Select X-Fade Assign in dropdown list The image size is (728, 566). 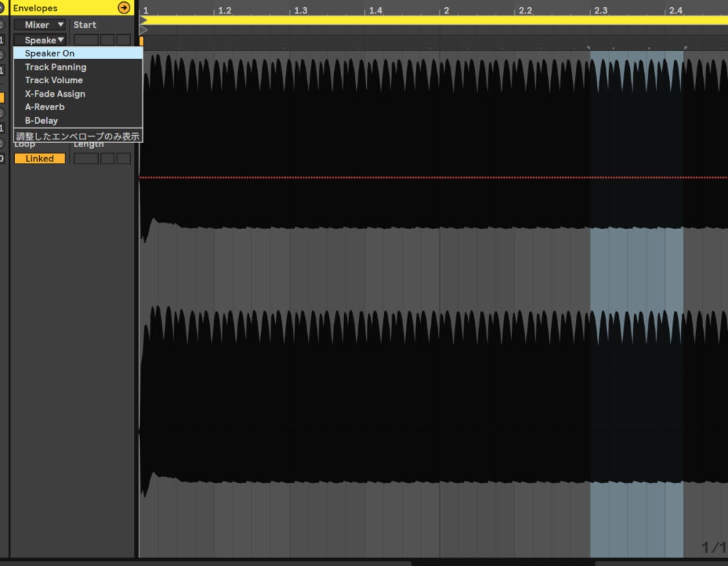click(x=55, y=94)
